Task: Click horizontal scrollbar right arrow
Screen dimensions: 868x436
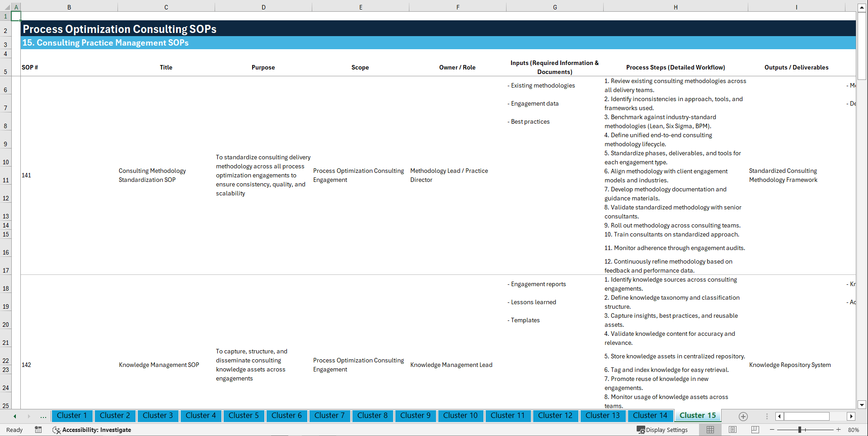Action: [851, 416]
